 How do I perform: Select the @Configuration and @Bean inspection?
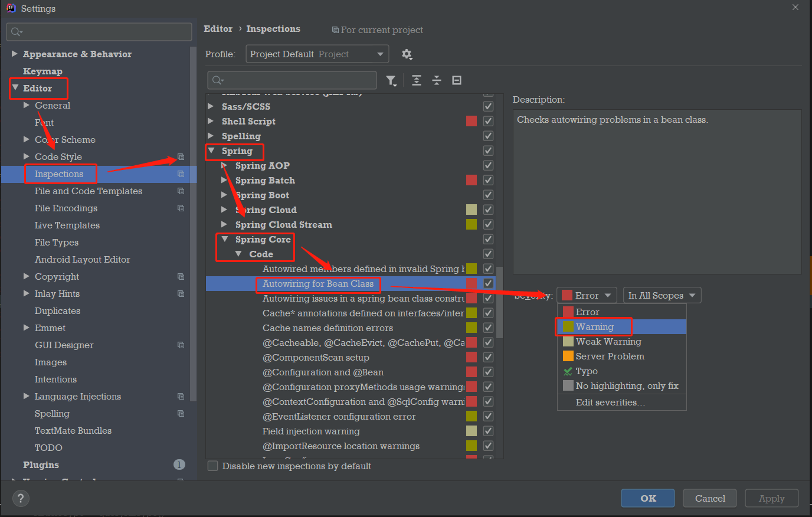(323, 372)
